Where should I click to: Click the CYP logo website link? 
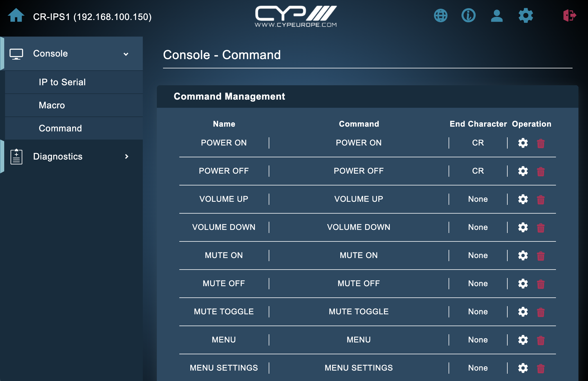click(x=295, y=16)
